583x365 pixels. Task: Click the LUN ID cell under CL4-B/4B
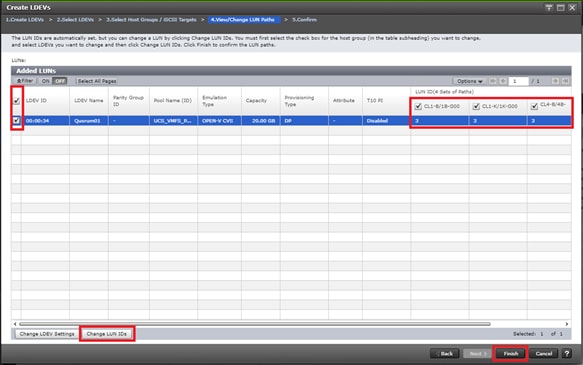[549, 121]
